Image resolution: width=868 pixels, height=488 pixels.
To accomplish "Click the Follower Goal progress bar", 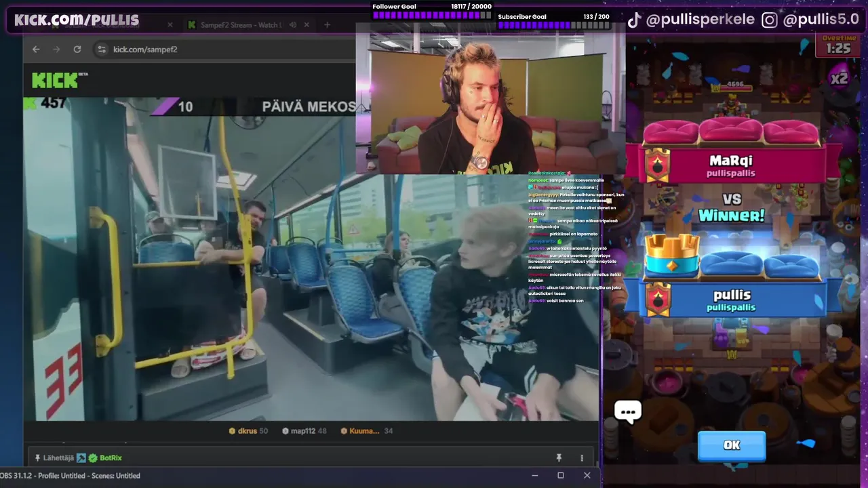I will click(x=432, y=15).
